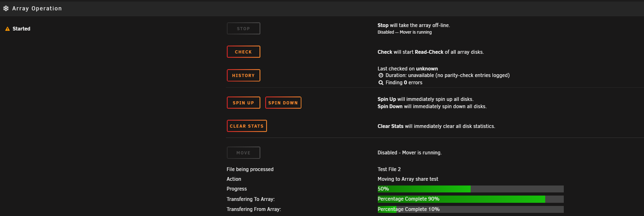The width and height of the screenshot is (644, 216).
Task: Click 'Disabled -- Mover is running' note under Stop
Action: coord(405,32)
